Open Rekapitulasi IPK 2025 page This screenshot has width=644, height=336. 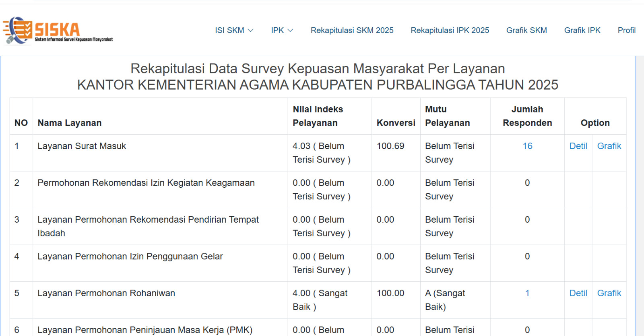450,30
